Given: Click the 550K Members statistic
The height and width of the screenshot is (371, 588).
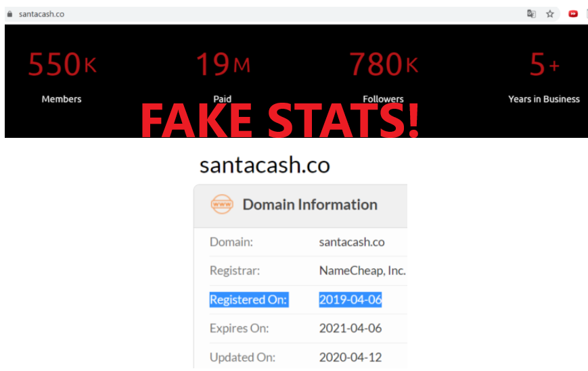Looking at the screenshot, I should [x=62, y=77].
